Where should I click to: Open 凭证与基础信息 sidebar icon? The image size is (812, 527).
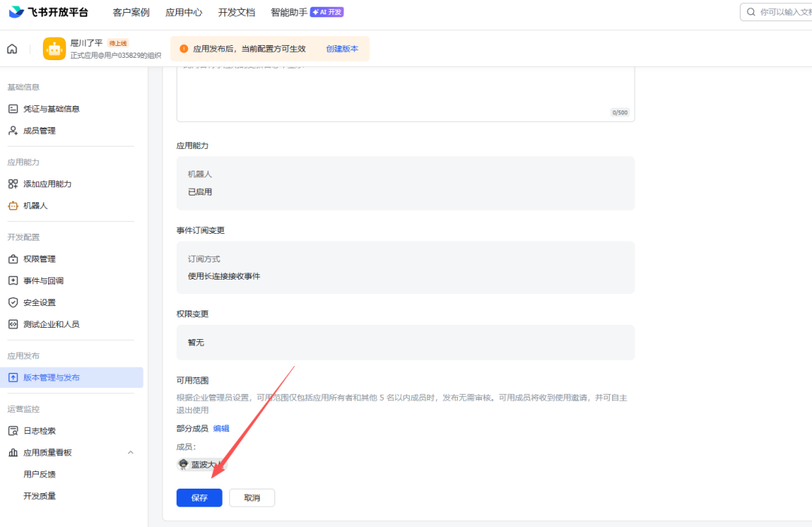click(x=13, y=109)
